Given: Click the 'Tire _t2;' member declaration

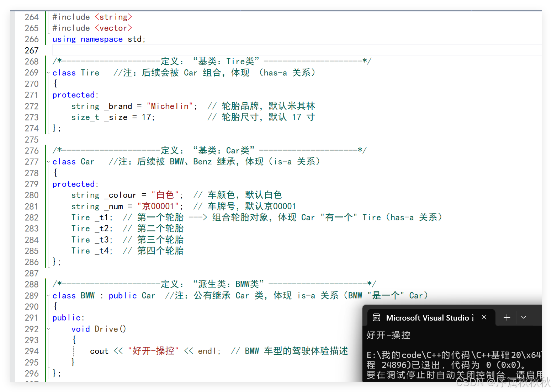Looking at the screenshot, I should click(x=92, y=229).
